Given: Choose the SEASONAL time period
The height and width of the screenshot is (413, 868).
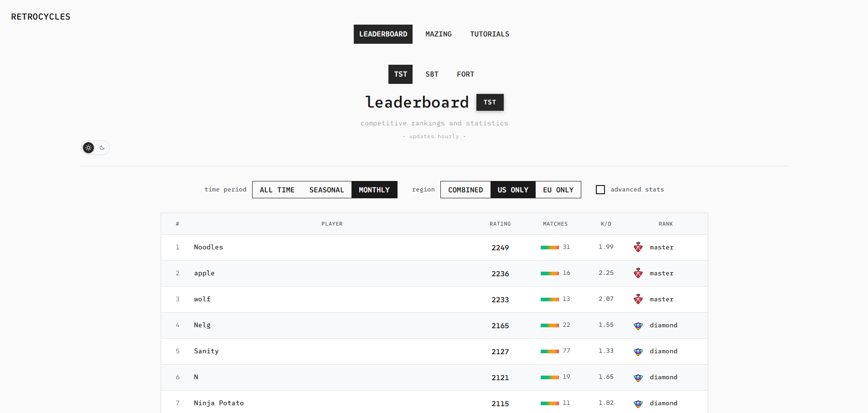Looking at the screenshot, I should tap(326, 190).
